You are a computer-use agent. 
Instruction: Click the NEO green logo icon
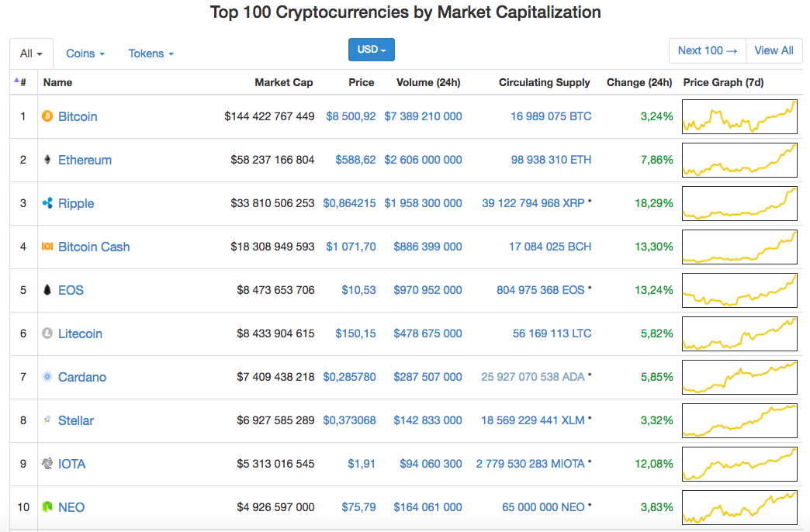click(47, 507)
